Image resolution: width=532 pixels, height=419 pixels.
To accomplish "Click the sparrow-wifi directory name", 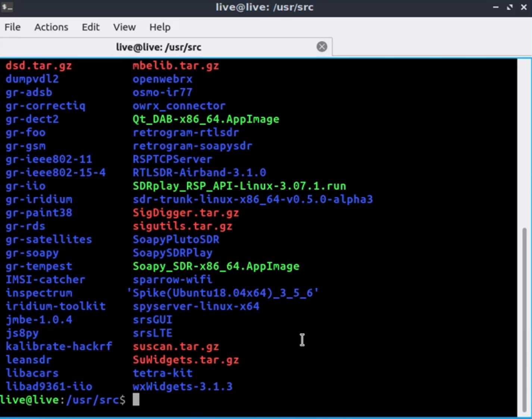I will click(x=172, y=280).
